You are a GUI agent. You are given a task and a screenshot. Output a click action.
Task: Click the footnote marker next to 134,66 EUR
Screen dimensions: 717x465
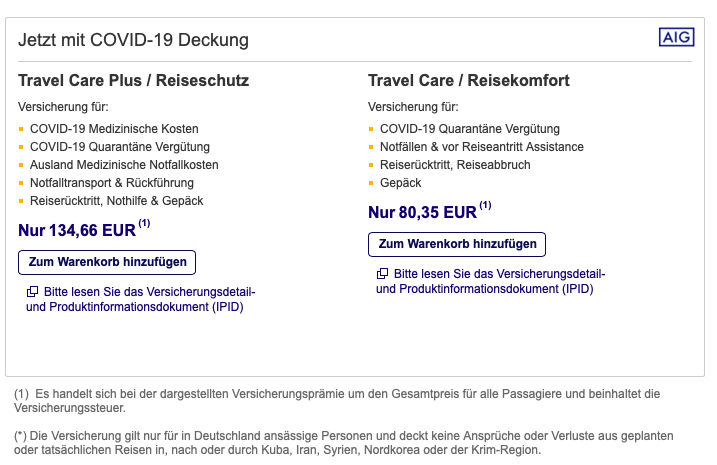[145, 224]
